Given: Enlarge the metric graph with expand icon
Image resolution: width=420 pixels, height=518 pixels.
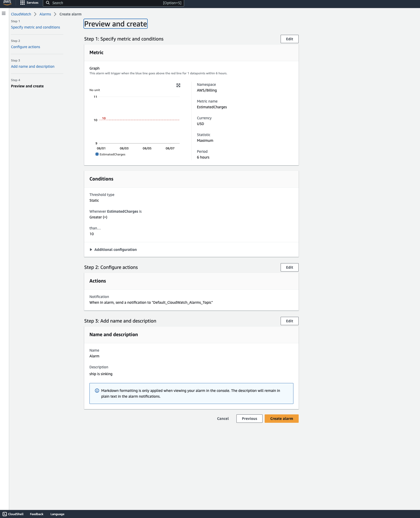Looking at the screenshot, I should coord(178,85).
